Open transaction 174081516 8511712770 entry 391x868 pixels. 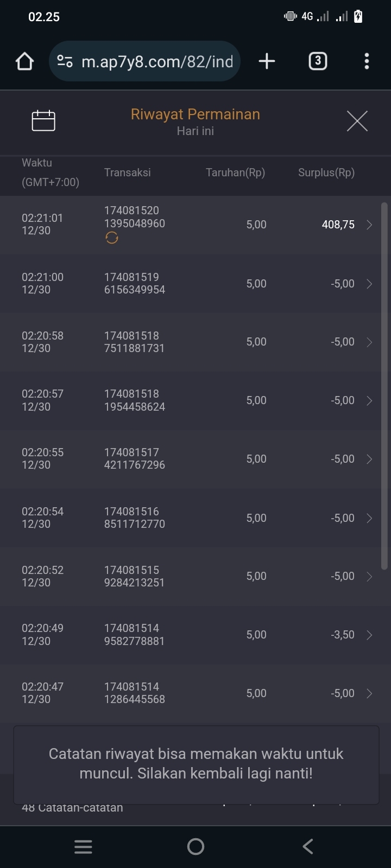click(x=134, y=518)
